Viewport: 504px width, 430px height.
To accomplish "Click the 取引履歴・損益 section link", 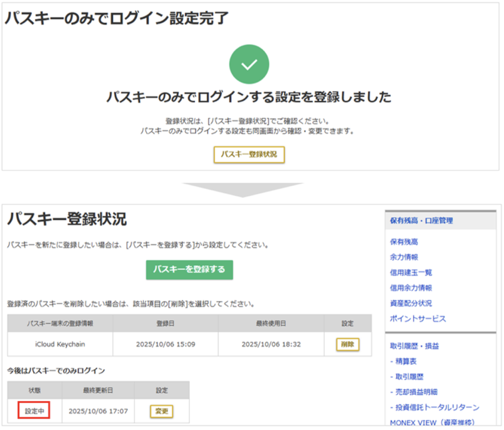I will click(415, 346).
